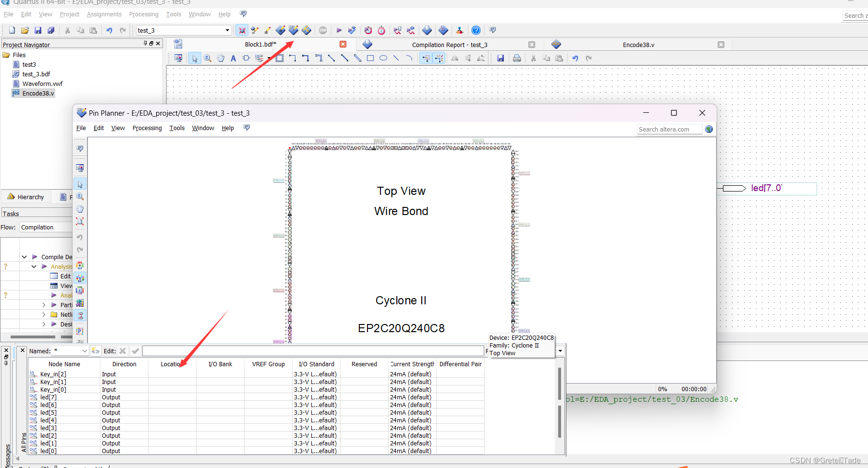Select the Symbol tool gate icon

point(246,58)
